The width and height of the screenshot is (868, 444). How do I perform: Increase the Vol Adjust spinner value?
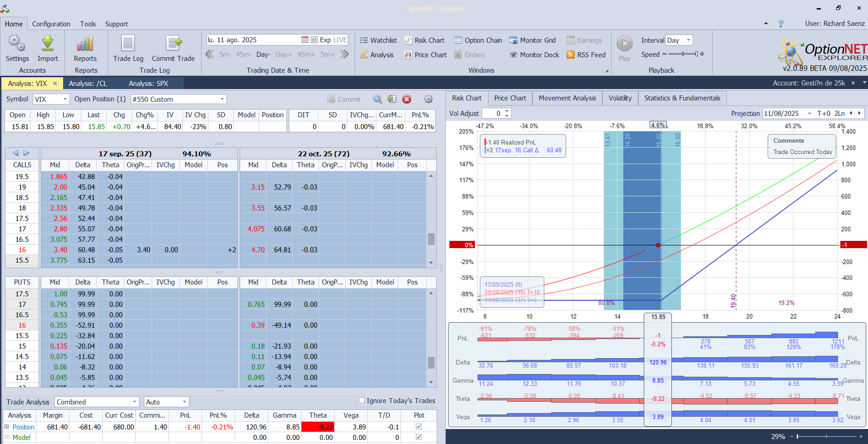pyautogui.click(x=508, y=111)
